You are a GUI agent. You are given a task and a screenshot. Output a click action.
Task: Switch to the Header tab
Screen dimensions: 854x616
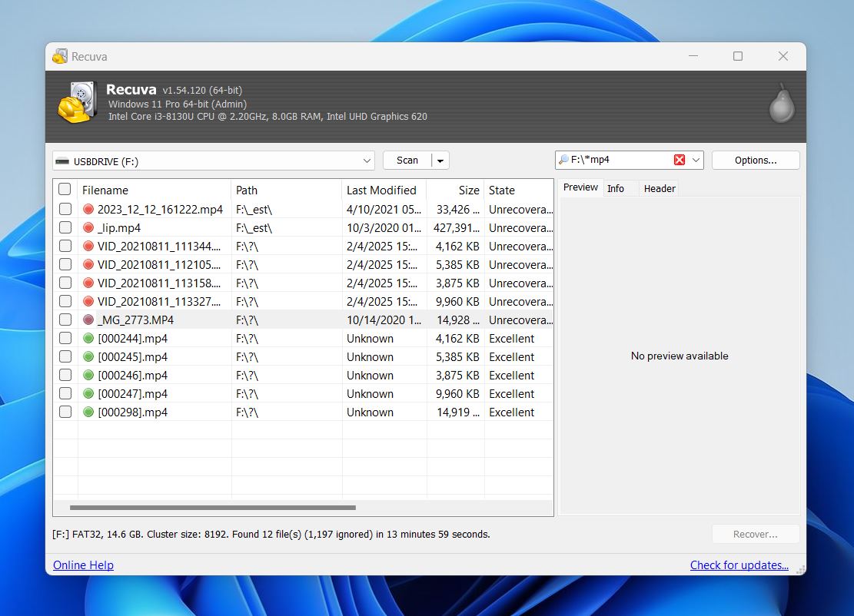(660, 188)
